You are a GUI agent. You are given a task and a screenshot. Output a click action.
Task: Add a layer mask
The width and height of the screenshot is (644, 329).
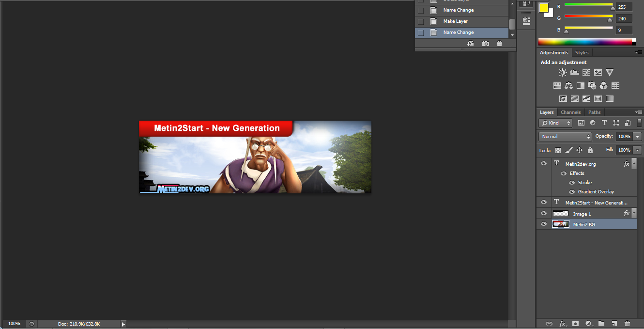[x=575, y=323]
